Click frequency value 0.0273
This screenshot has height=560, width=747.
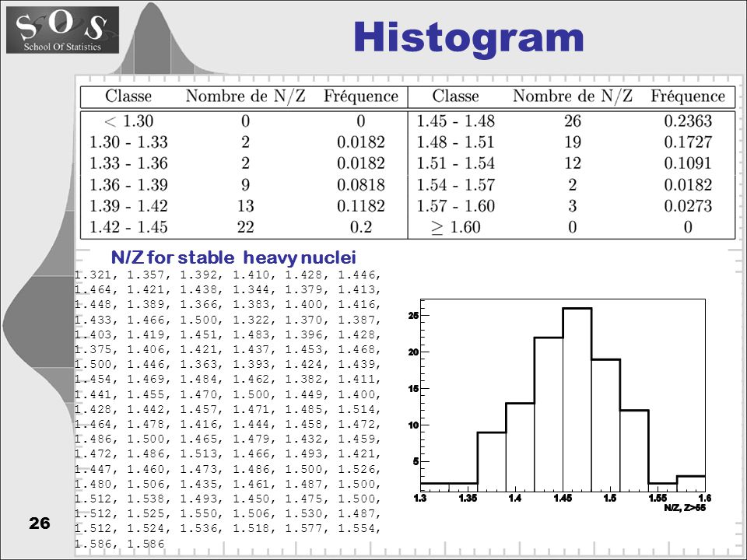[x=688, y=205]
